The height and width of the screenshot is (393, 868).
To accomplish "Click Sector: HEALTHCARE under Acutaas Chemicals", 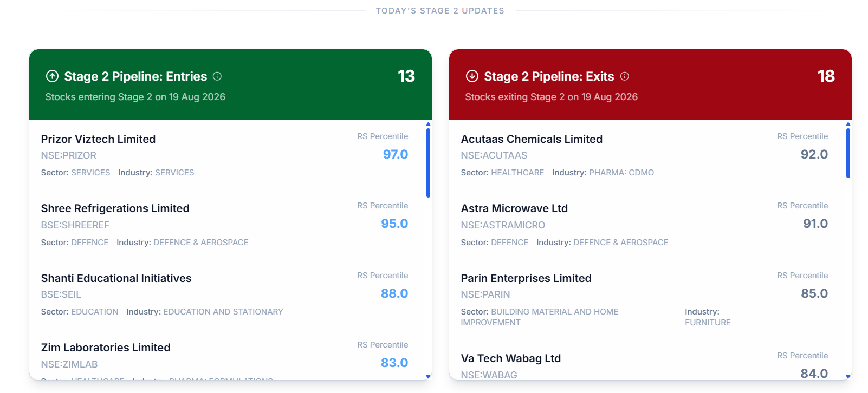I will click(x=502, y=173).
